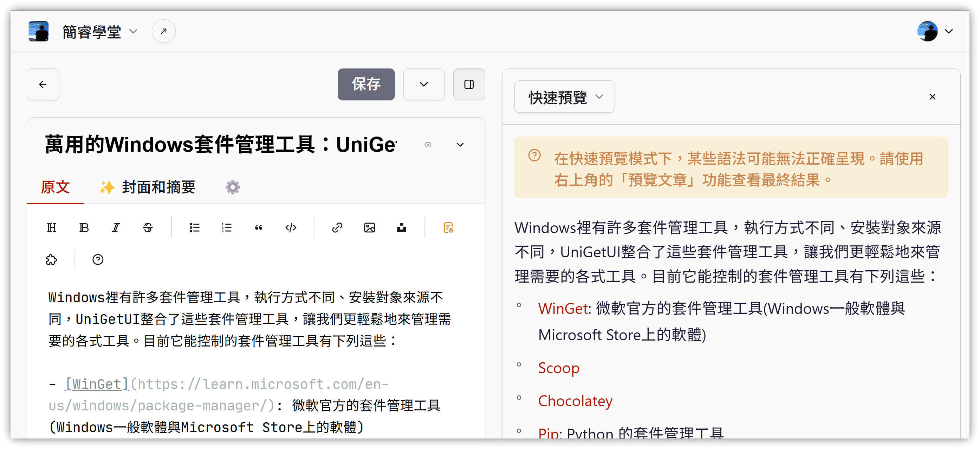Click the Heading format icon
The height and width of the screenshot is (449, 980).
[x=52, y=228]
